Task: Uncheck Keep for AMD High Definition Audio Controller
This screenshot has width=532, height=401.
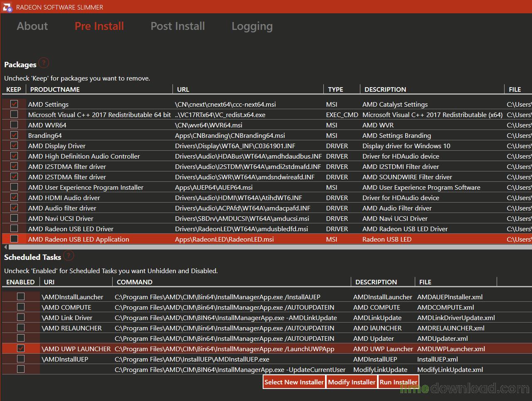Action: [14, 156]
